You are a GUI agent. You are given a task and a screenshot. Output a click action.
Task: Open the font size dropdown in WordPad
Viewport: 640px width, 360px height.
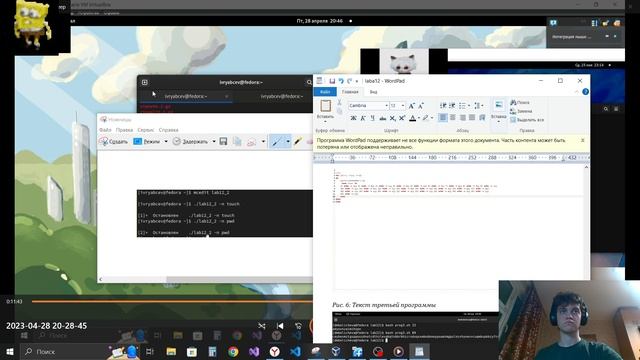[x=403, y=106]
